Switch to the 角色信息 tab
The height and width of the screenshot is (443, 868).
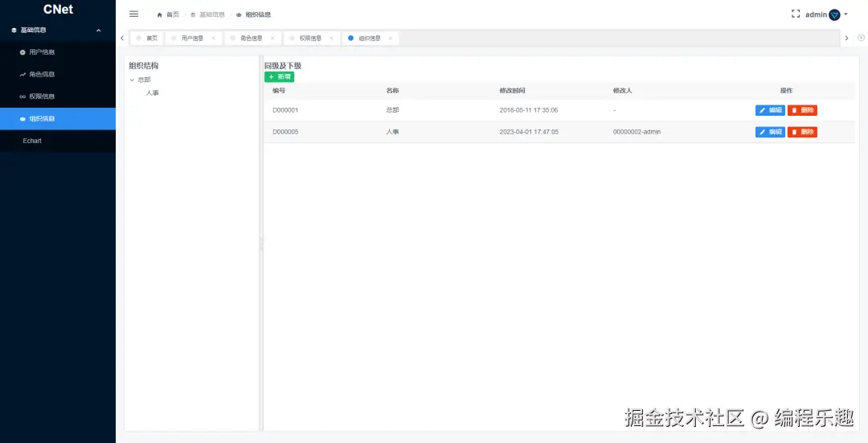(x=252, y=39)
